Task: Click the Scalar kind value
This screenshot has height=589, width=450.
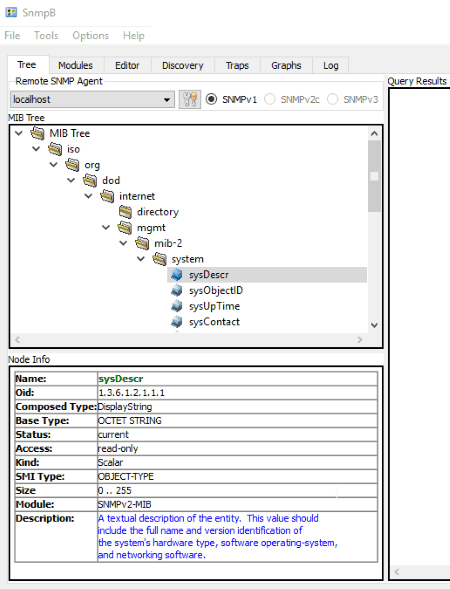Action: pos(110,463)
